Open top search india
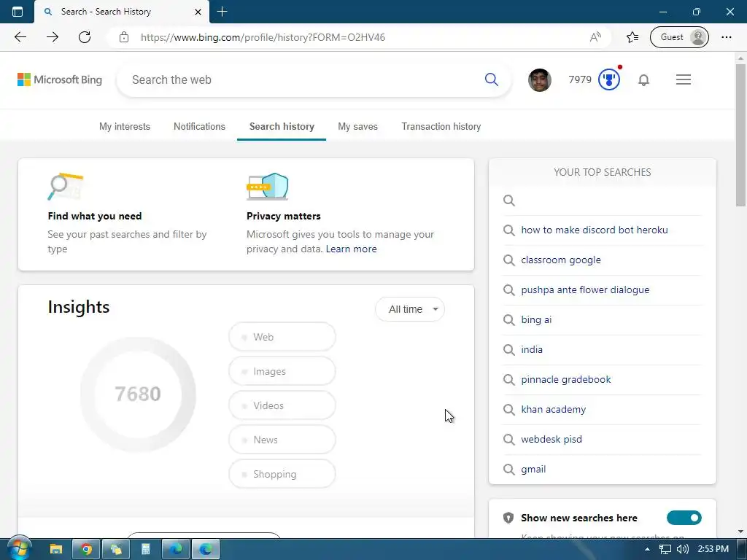 click(532, 349)
